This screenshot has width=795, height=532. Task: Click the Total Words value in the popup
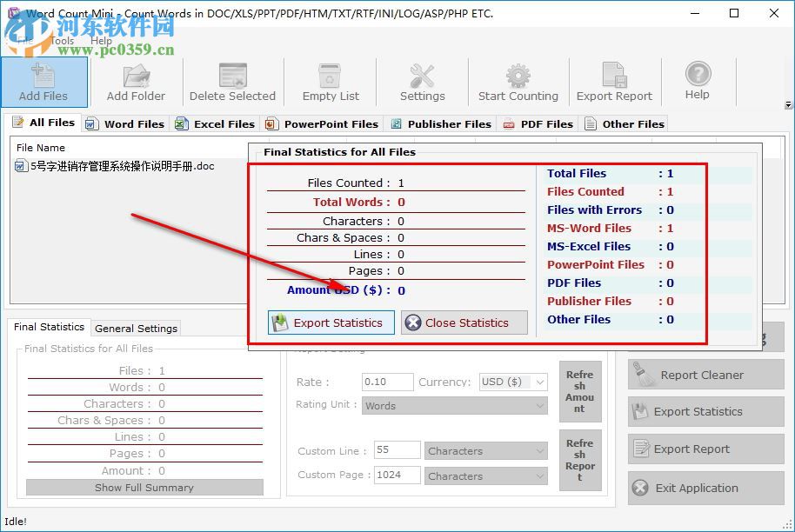[401, 203]
